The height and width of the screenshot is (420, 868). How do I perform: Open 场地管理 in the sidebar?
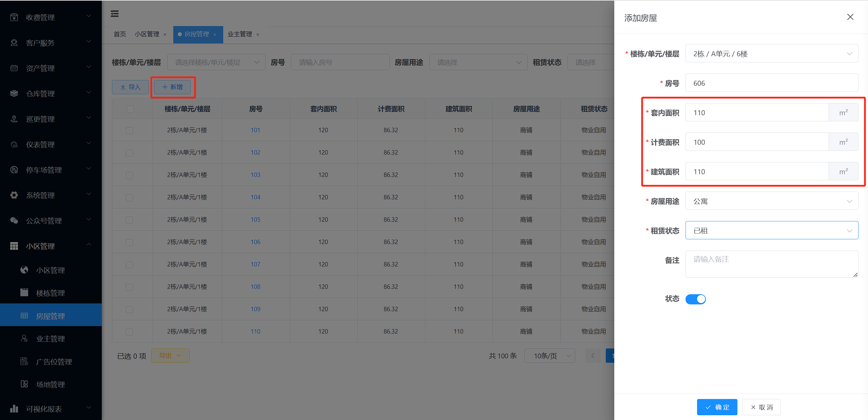tap(51, 384)
